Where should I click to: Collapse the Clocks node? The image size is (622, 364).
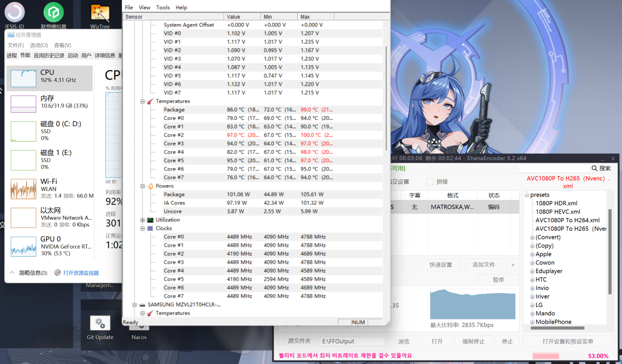[143, 228]
